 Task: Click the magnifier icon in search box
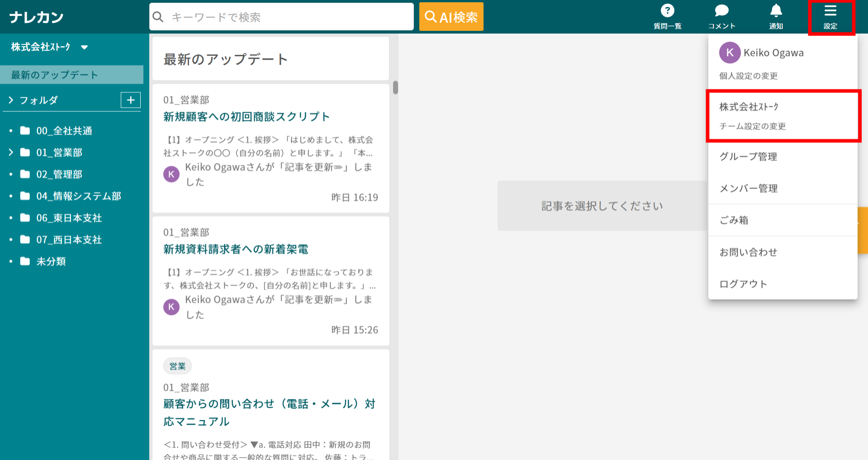158,17
